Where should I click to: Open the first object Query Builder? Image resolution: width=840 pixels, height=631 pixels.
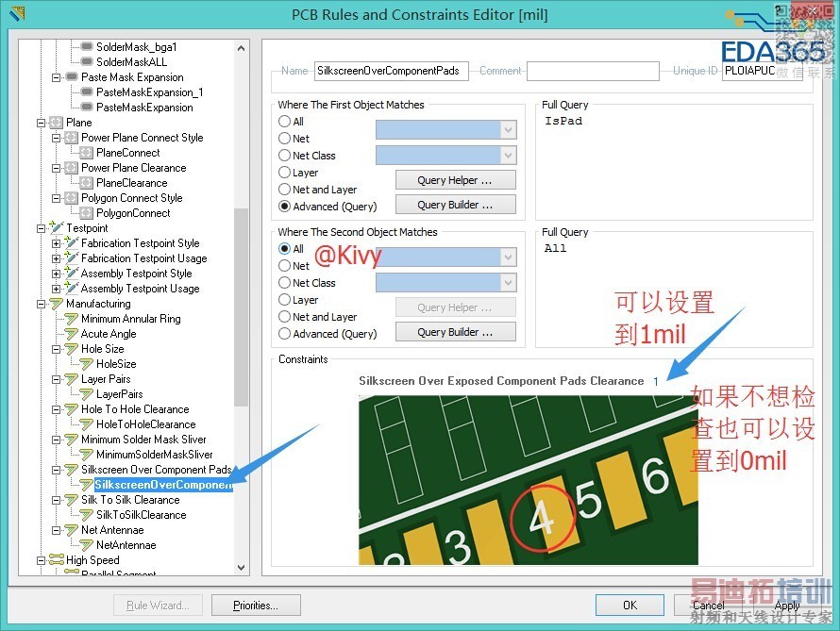tap(455, 205)
